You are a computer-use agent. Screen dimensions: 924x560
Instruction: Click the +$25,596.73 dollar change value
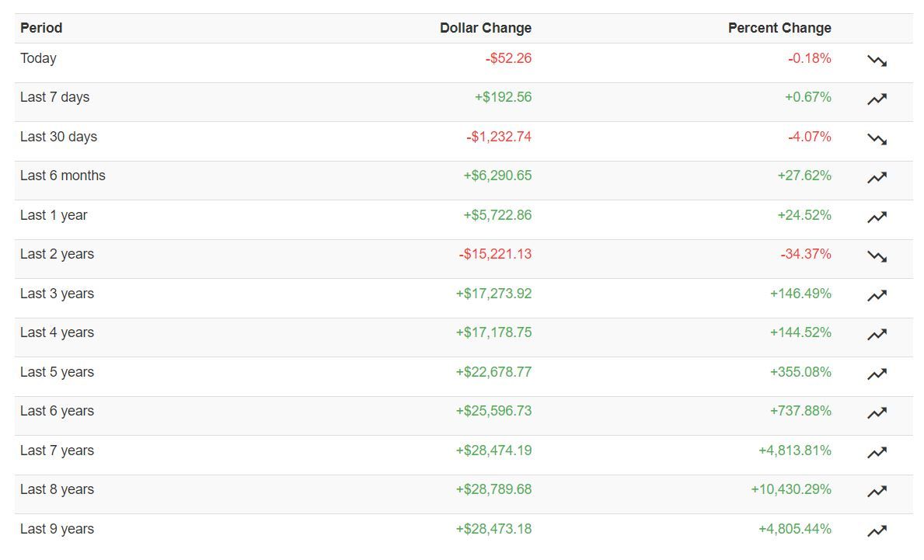click(493, 411)
